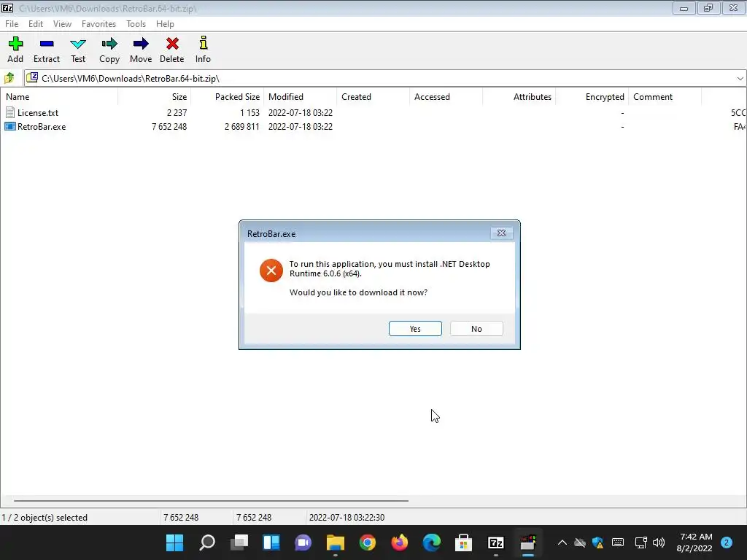Launch Google Chrome from taskbar
This screenshot has width=747, height=560.
[368, 542]
